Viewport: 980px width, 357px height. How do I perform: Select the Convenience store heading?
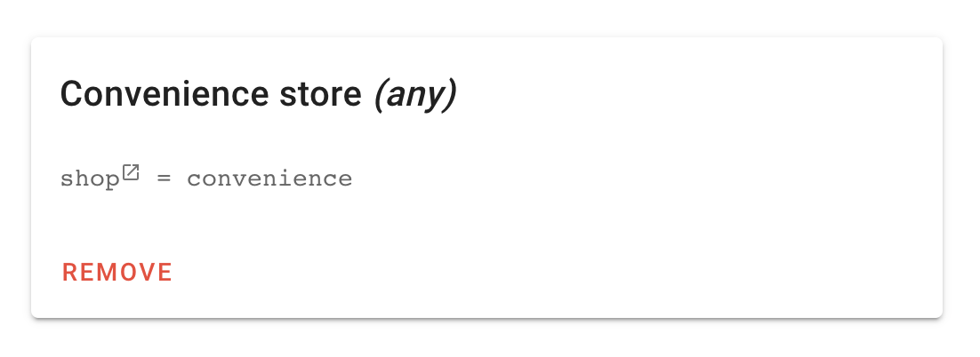258,94
